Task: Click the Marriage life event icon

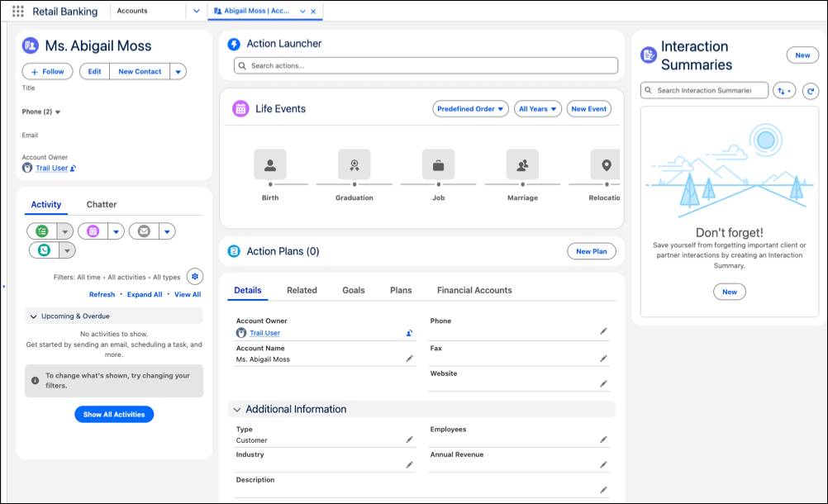Action: [523, 164]
